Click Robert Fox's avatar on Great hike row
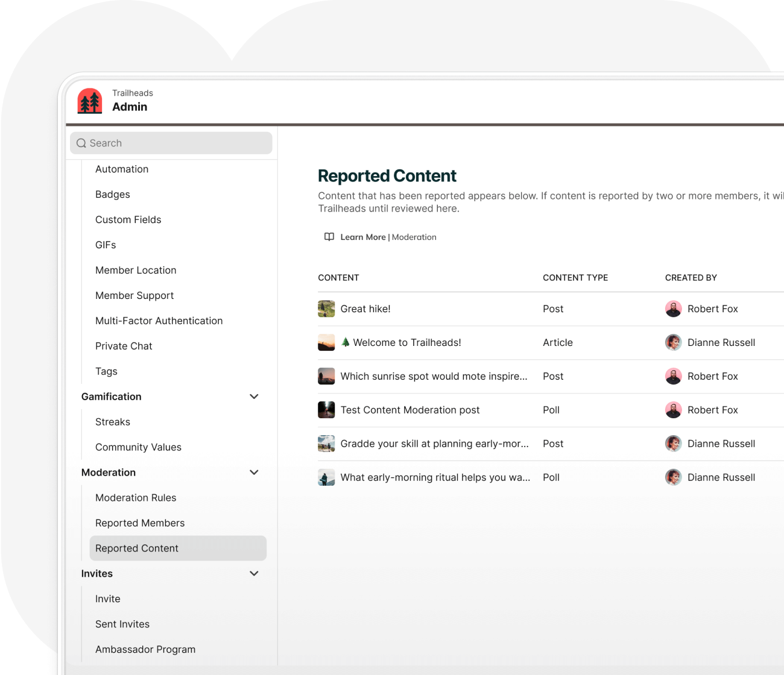This screenshot has height=675, width=784. point(673,309)
